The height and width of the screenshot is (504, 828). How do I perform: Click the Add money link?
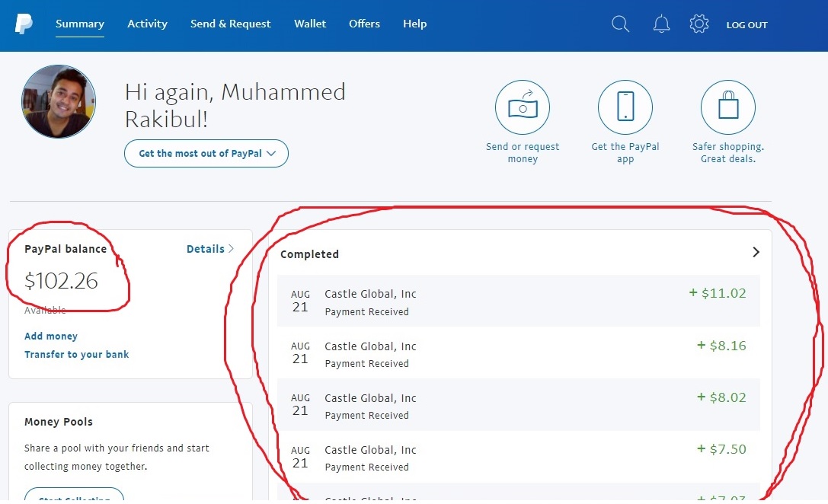(x=51, y=337)
